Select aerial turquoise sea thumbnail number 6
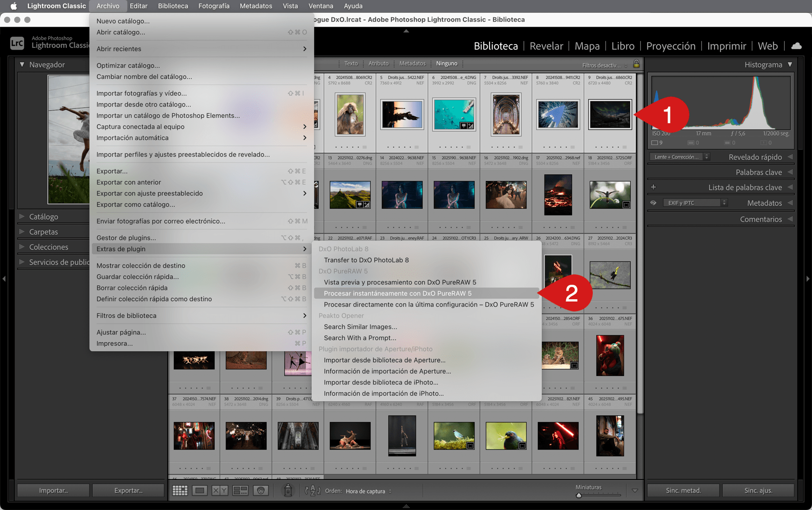Viewport: 812px width, 510px height. tap(454, 115)
